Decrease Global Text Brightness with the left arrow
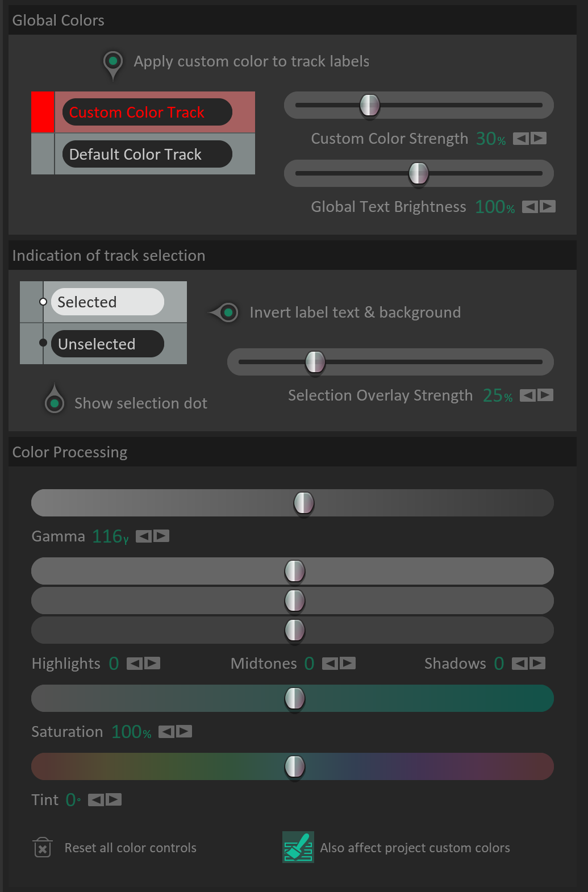Screen dimensions: 588x892 click(529, 207)
